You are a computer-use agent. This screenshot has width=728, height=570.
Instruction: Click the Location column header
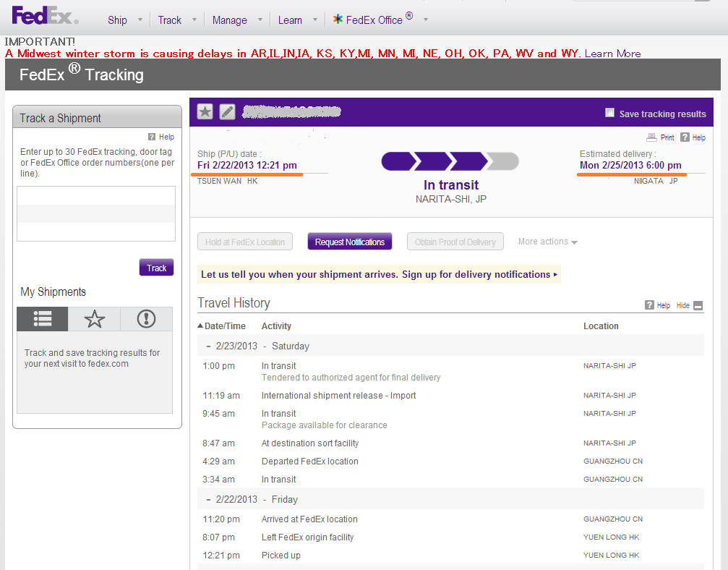(601, 326)
